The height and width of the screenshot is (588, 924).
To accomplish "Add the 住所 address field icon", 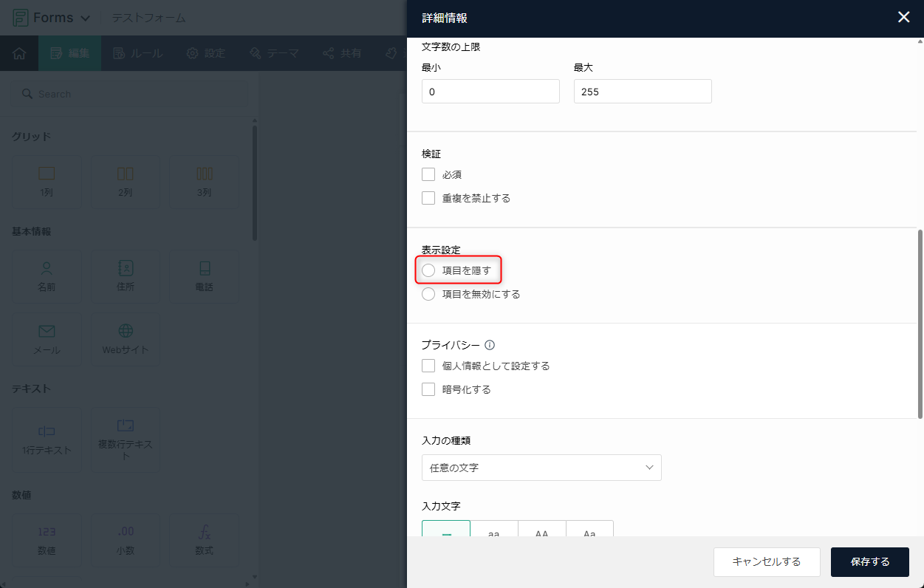I will coord(126,269).
